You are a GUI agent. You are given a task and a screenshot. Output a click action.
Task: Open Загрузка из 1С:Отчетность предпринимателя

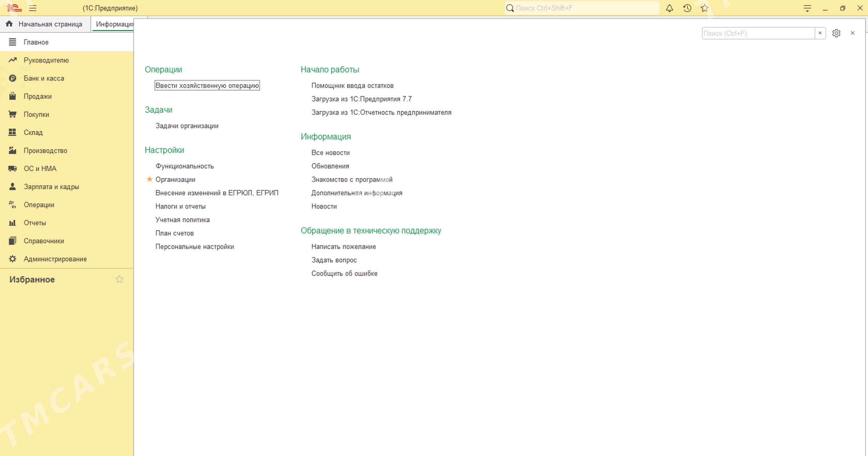click(382, 113)
